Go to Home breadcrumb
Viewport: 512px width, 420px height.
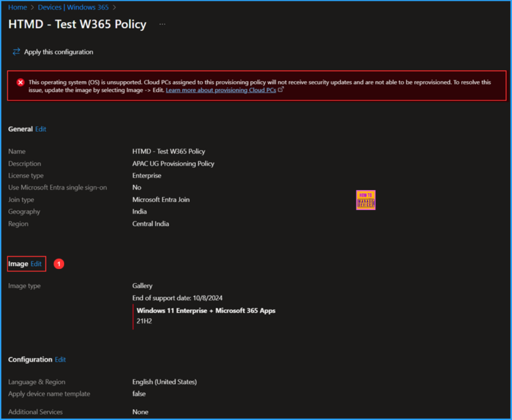[17, 7]
